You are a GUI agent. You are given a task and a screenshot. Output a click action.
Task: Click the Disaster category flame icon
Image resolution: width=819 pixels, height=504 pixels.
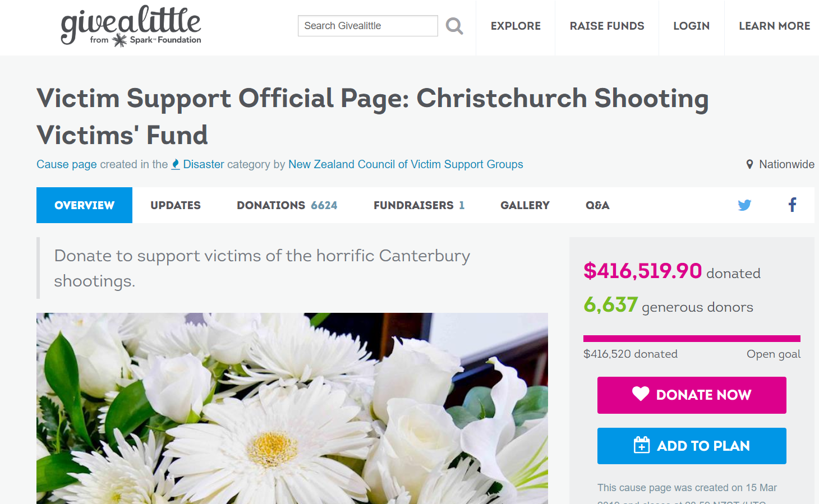tap(176, 164)
